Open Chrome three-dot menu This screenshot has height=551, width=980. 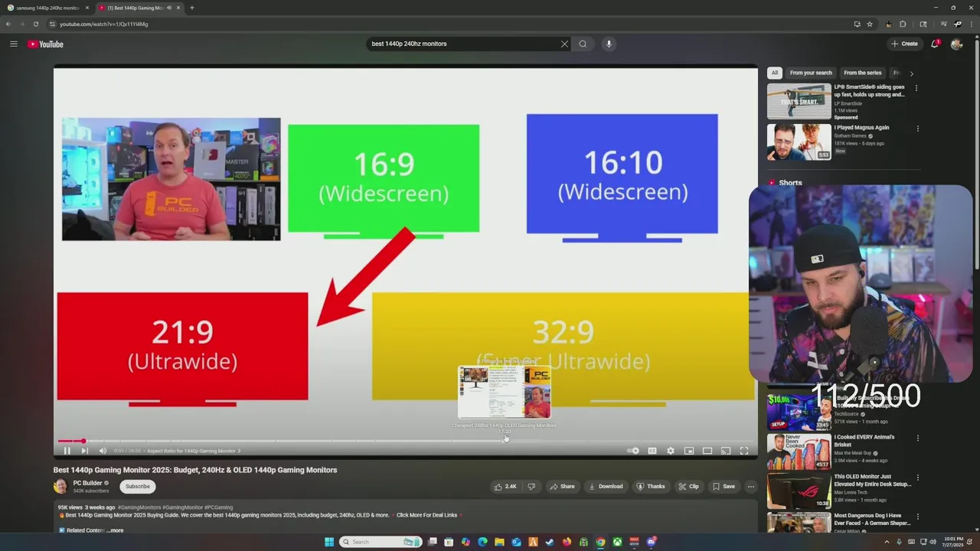coord(973,24)
